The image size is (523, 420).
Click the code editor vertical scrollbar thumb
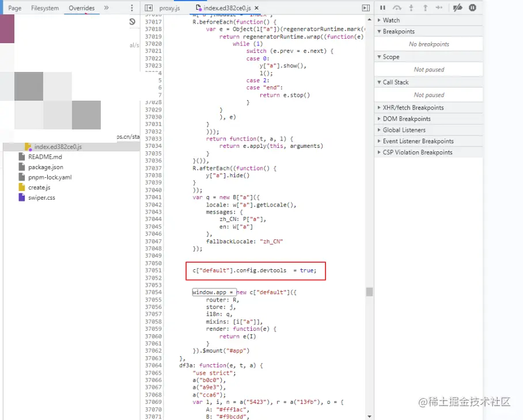click(x=369, y=292)
